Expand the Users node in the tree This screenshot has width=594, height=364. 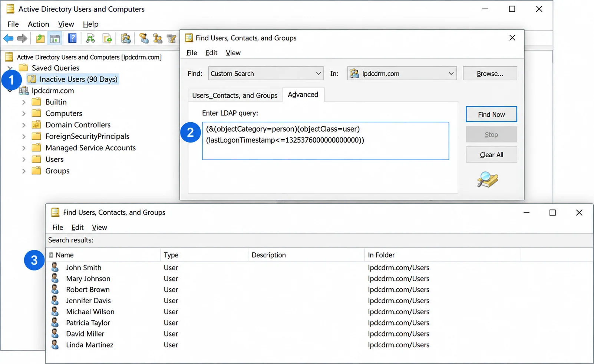(24, 159)
